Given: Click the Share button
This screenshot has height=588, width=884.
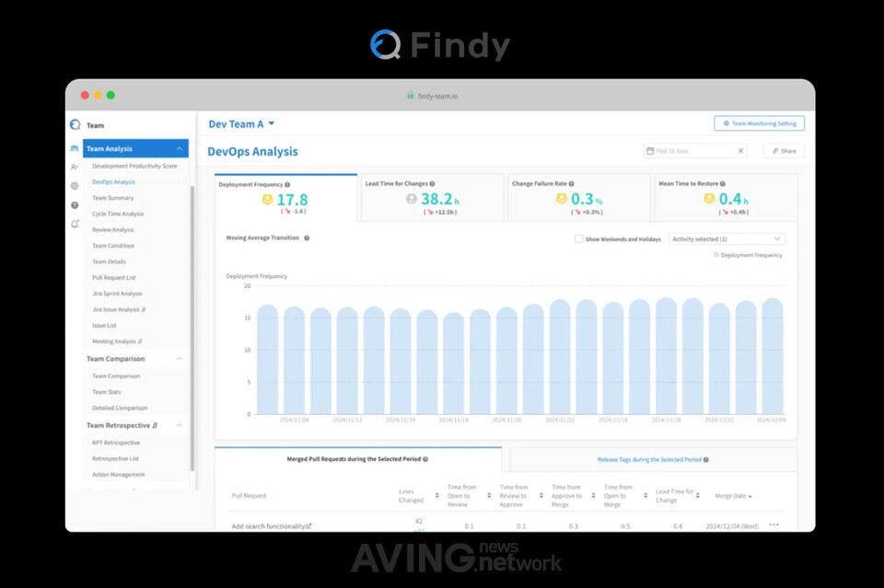Looking at the screenshot, I should coord(784,151).
